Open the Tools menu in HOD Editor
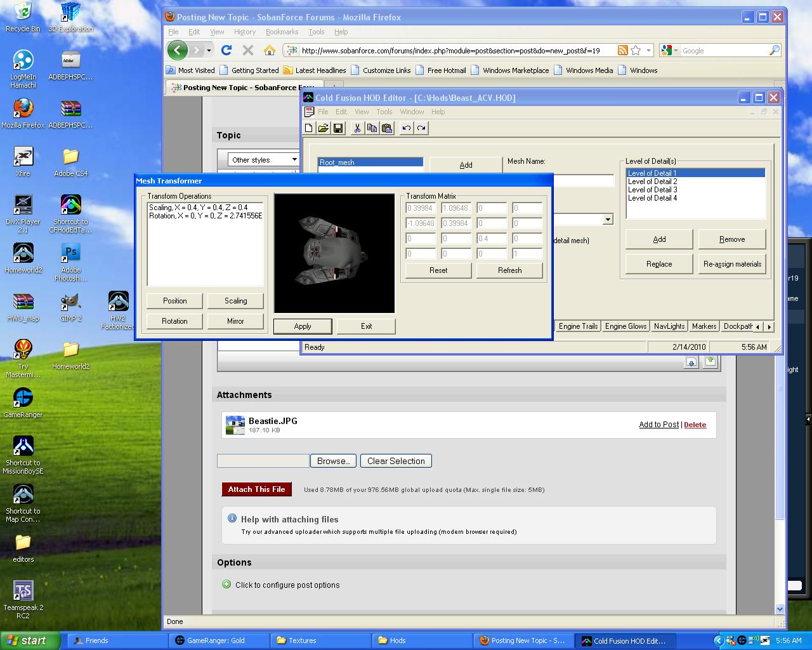 tap(384, 112)
